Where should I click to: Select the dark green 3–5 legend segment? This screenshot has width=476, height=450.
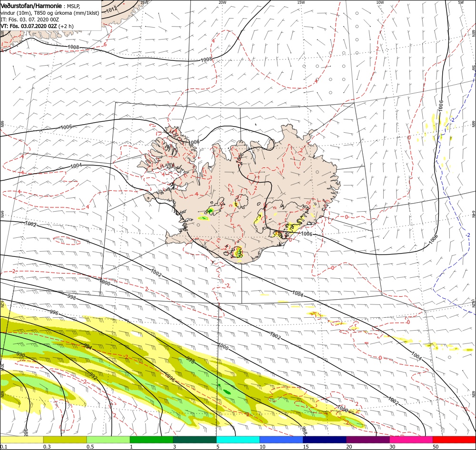click(195, 440)
